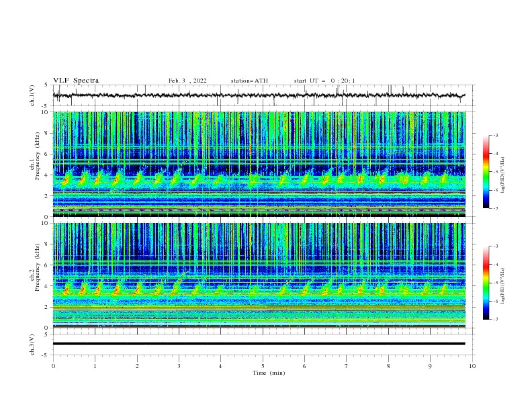Click the upper 'log(PSD)(V²/Hz)' colorbar label
Image resolution: width=532 pixels, height=411 pixels.
pos(502,175)
